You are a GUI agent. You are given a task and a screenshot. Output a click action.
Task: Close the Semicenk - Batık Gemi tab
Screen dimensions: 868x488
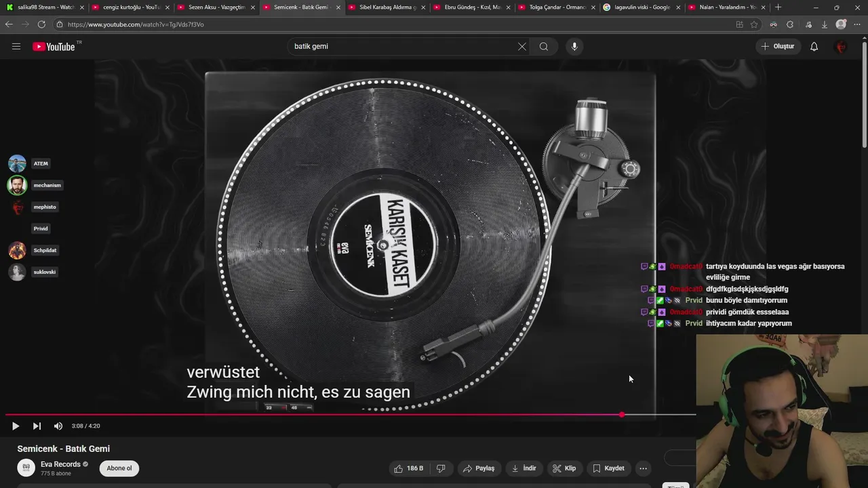click(338, 7)
